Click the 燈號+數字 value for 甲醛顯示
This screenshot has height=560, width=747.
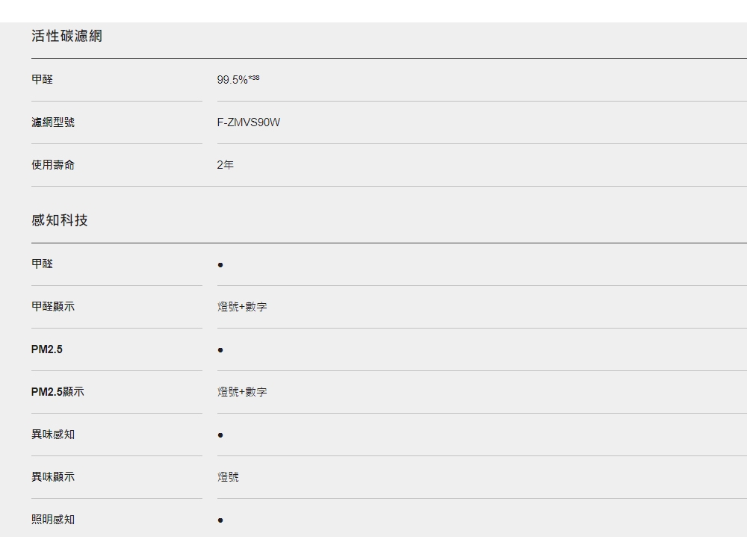[x=242, y=307]
